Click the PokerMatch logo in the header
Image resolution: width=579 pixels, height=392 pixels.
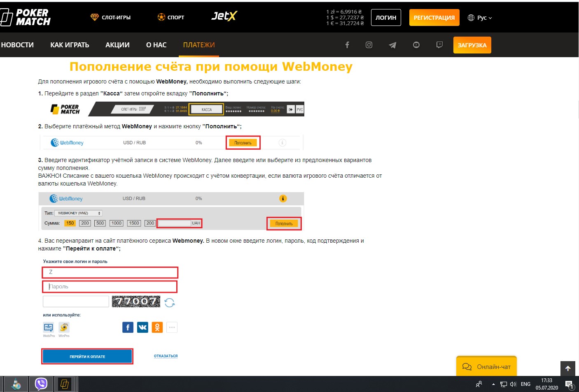25,17
